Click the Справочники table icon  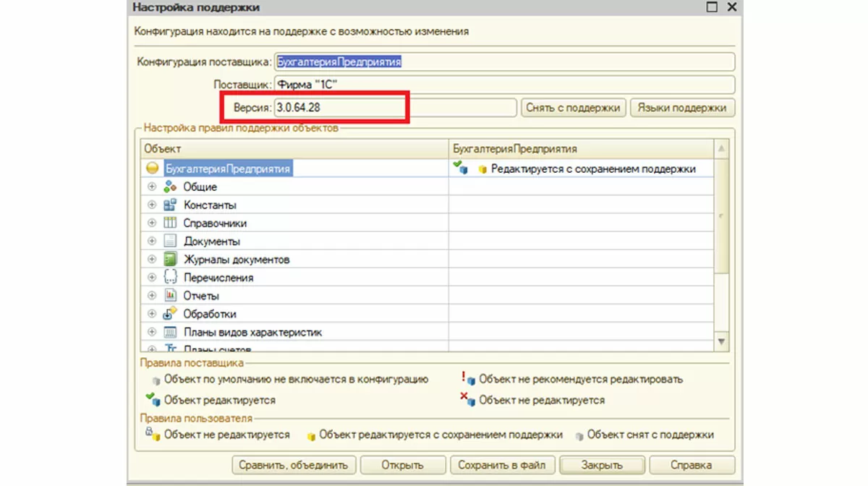click(170, 223)
